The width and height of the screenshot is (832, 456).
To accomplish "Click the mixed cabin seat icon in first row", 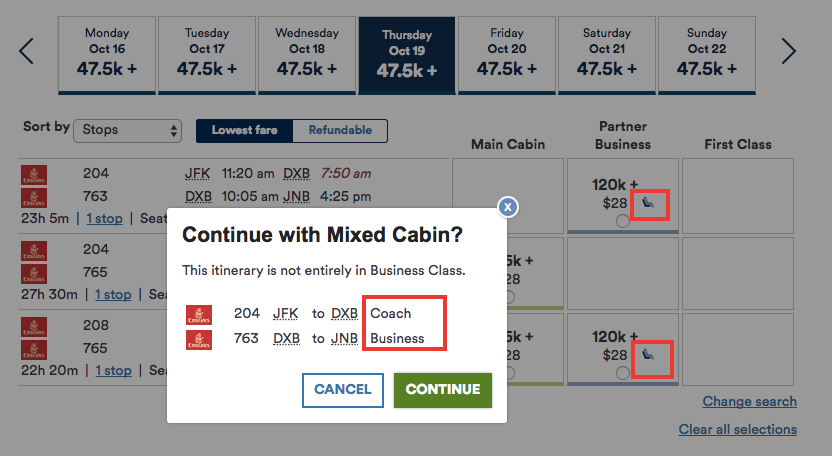I will click(x=648, y=202).
